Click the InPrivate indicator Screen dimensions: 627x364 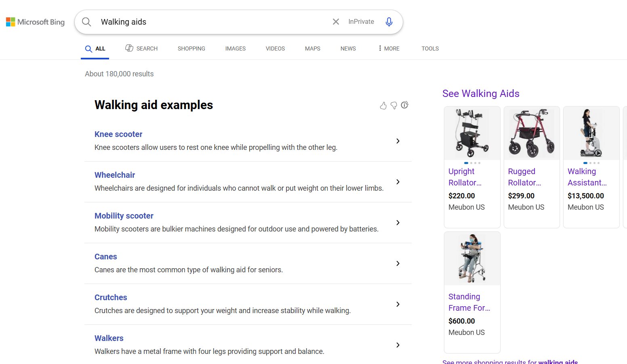[x=360, y=21]
